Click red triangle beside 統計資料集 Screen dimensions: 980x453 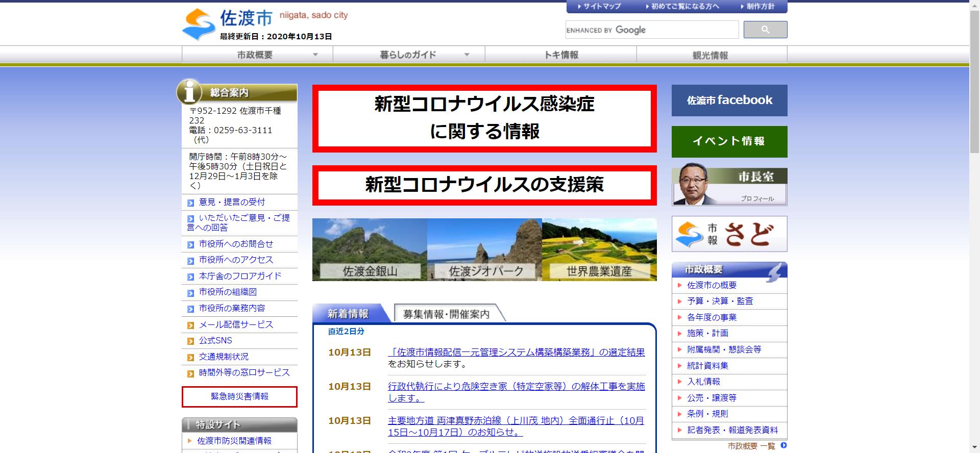679,365
